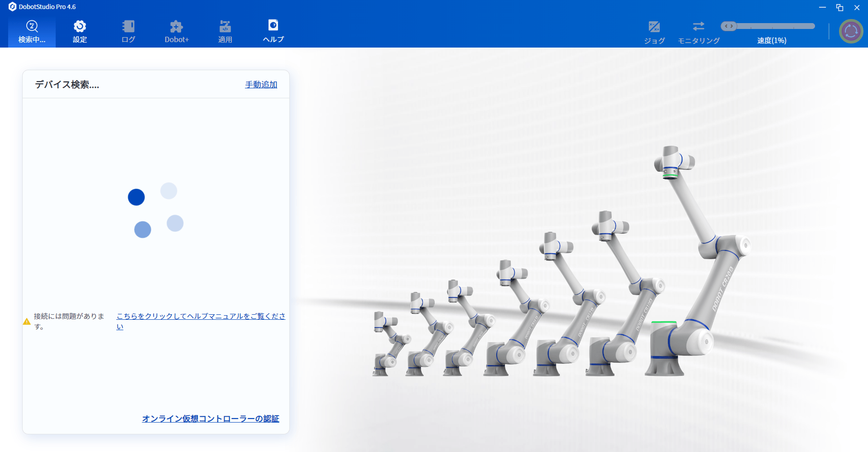Image resolution: width=868 pixels, height=452 pixels.
Task: Click the device search (検索中) icon
Action: click(32, 26)
